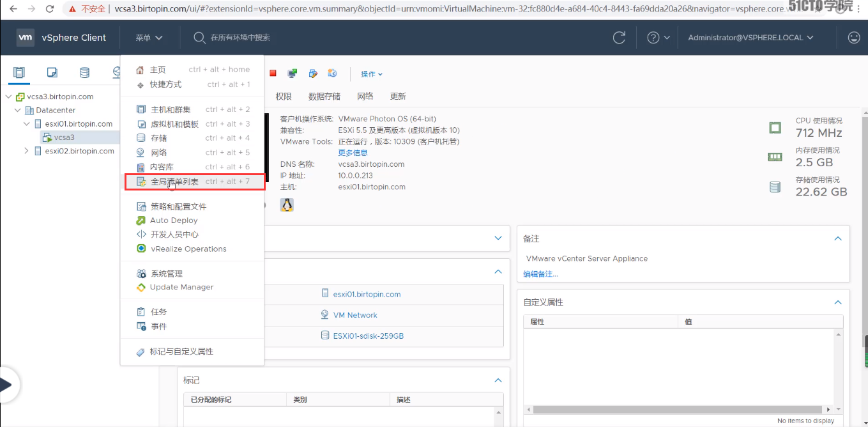The height and width of the screenshot is (427, 868).
Task: Expand the esxi02.birtopin.com tree node
Action: tap(26, 151)
